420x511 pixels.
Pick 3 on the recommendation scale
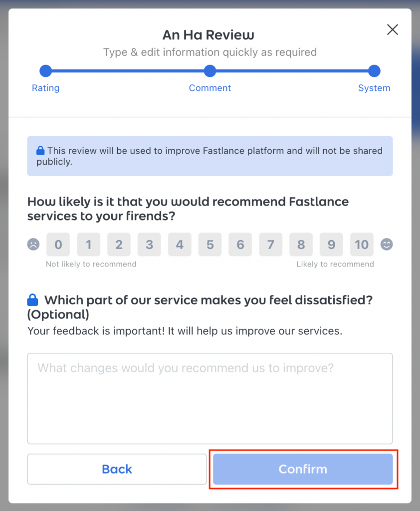point(149,245)
